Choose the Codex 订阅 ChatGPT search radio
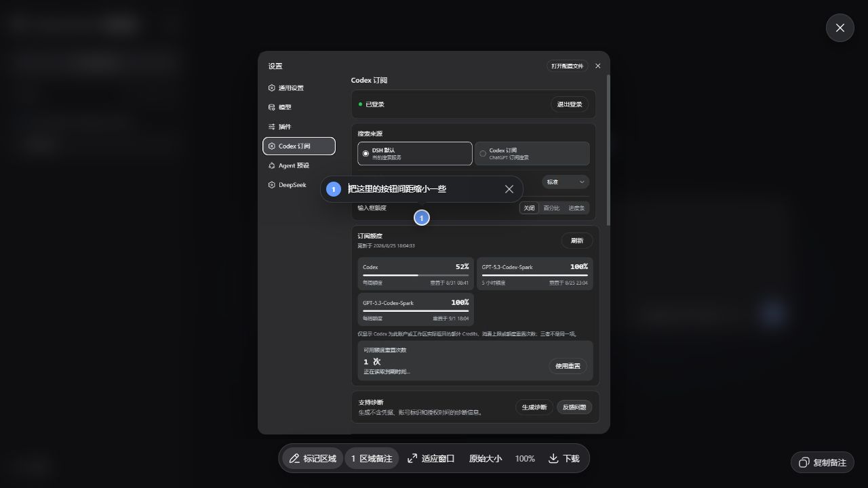The image size is (868, 488). [x=532, y=153]
